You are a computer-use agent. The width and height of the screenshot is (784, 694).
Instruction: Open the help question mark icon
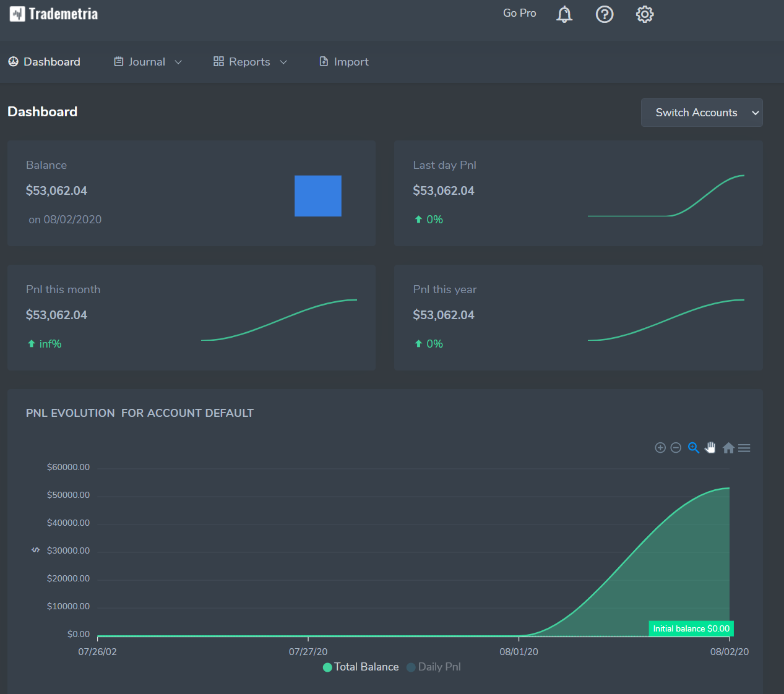pos(605,14)
